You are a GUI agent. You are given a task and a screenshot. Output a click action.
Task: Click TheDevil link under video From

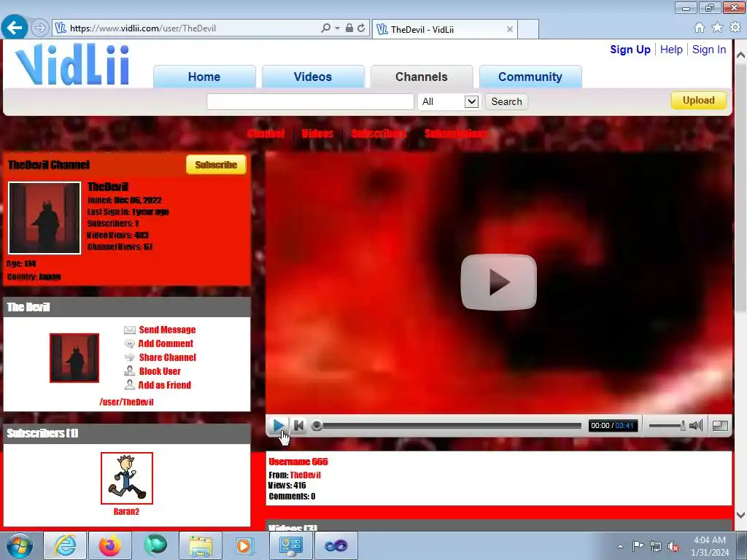coord(306,475)
